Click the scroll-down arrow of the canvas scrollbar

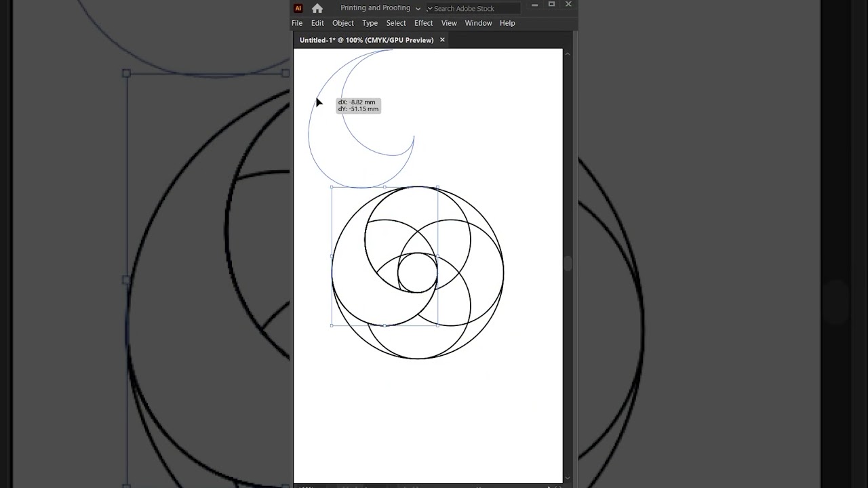pyautogui.click(x=568, y=477)
